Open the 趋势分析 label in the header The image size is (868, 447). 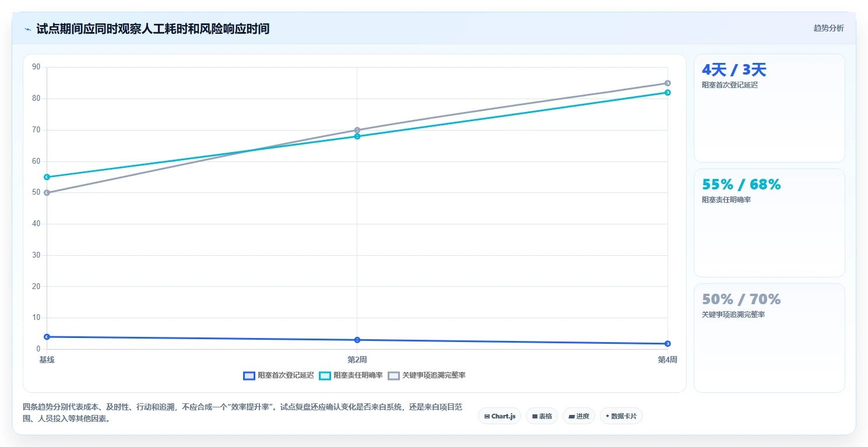828,28
